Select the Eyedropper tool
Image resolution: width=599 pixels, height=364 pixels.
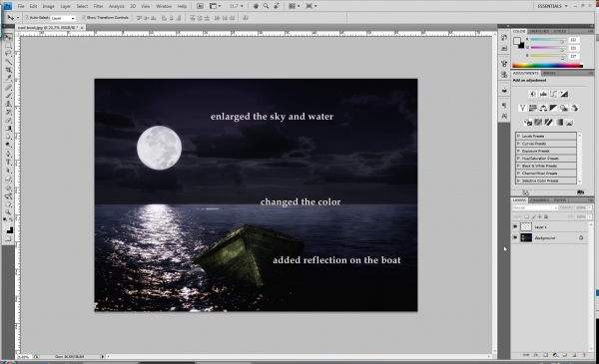pos(8,78)
